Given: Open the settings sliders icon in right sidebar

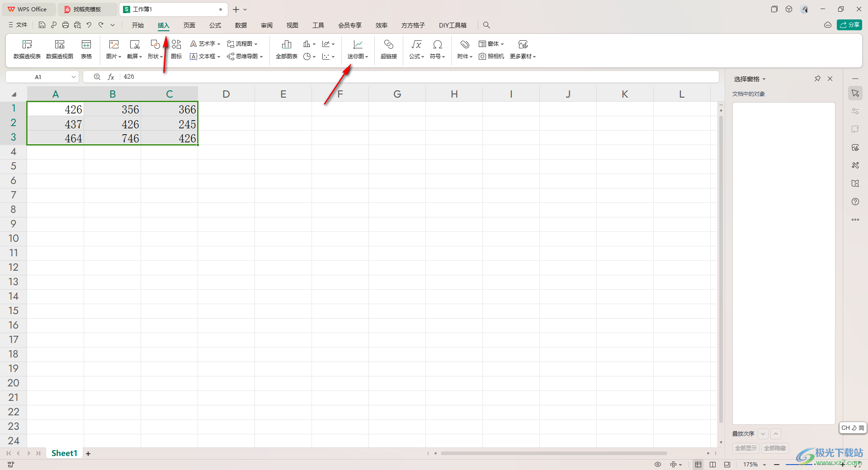Looking at the screenshot, I should 855,111.
